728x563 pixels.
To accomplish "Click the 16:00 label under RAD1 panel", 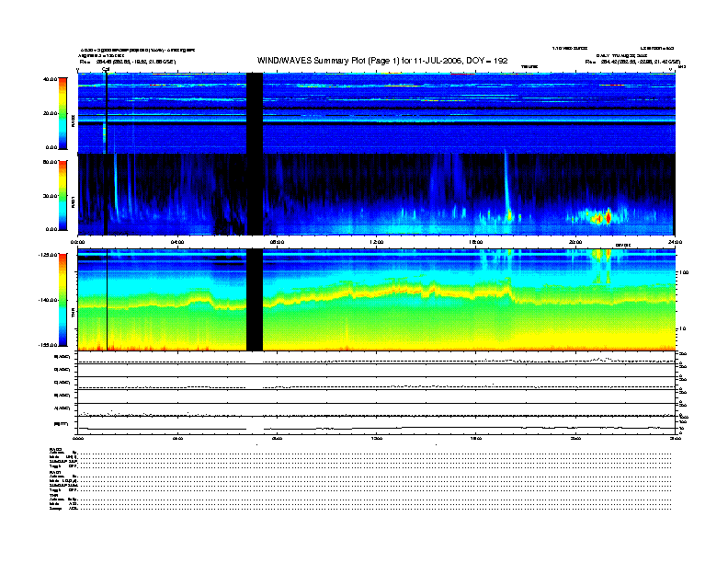I will [476, 242].
